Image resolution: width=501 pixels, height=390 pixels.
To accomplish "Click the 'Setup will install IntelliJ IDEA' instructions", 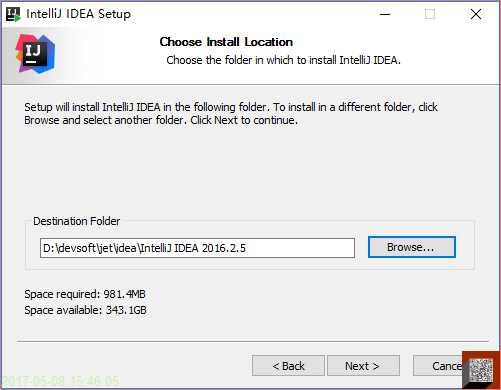I will (x=231, y=113).
